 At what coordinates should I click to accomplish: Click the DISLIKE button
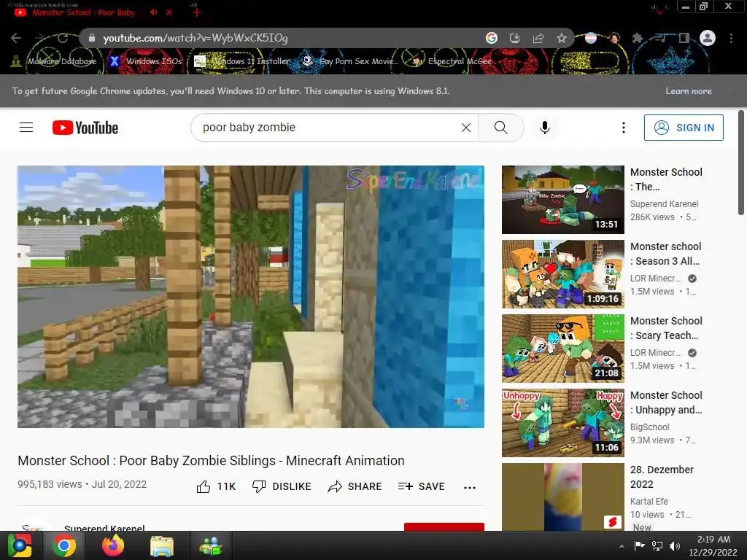(x=281, y=486)
